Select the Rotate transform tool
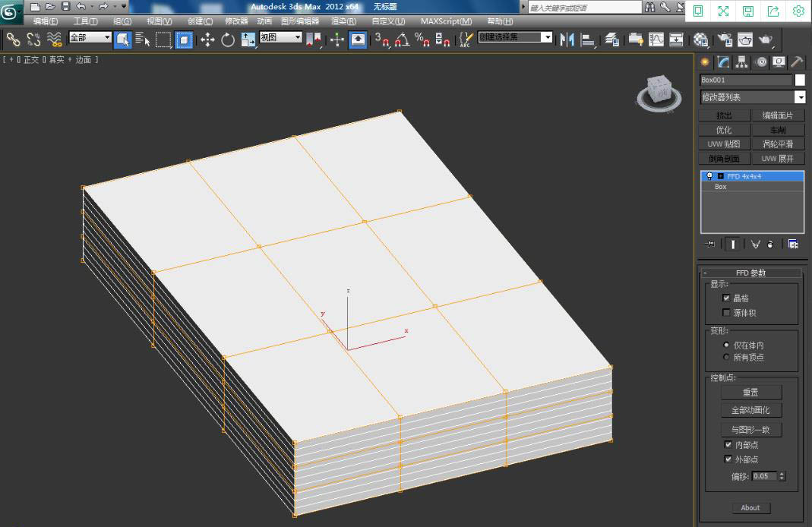 point(228,39)
